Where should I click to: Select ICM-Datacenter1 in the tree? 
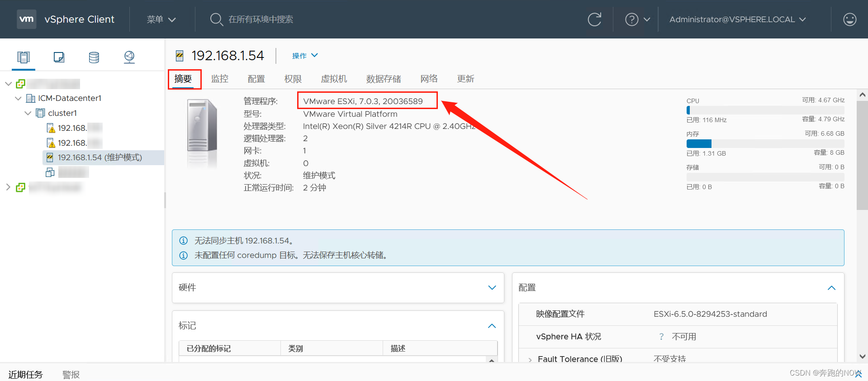click(70, 98)
